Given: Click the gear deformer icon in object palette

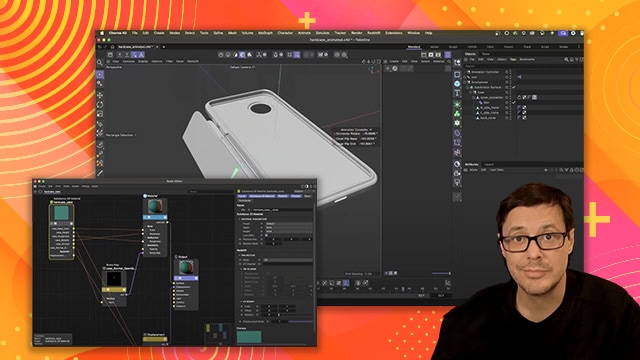Looking at the screenshot, I should (x=457, y=123).
